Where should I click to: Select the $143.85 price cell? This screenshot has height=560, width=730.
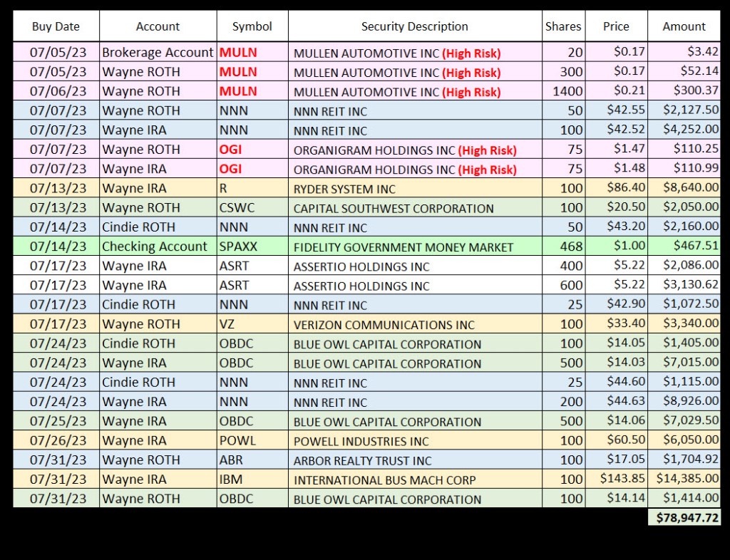point(616,479)
